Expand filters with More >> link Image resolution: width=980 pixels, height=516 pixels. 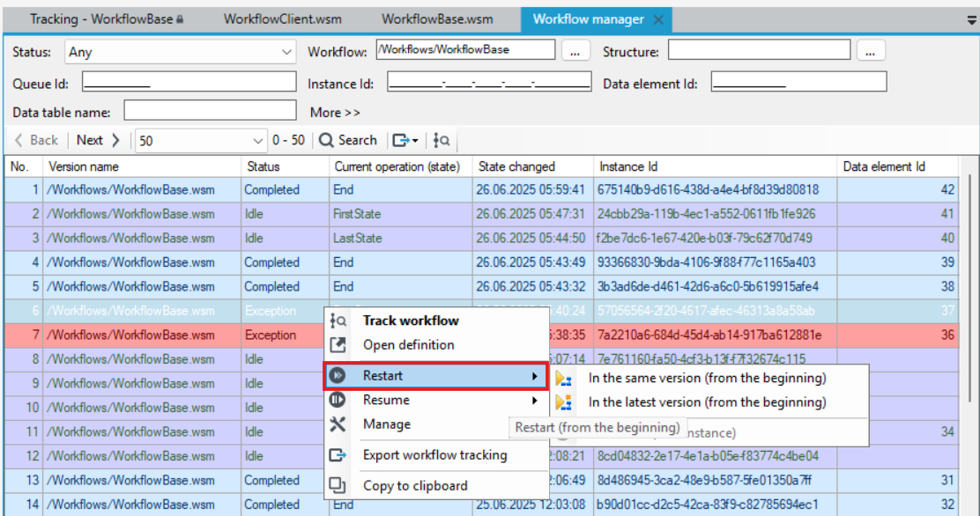335,113
